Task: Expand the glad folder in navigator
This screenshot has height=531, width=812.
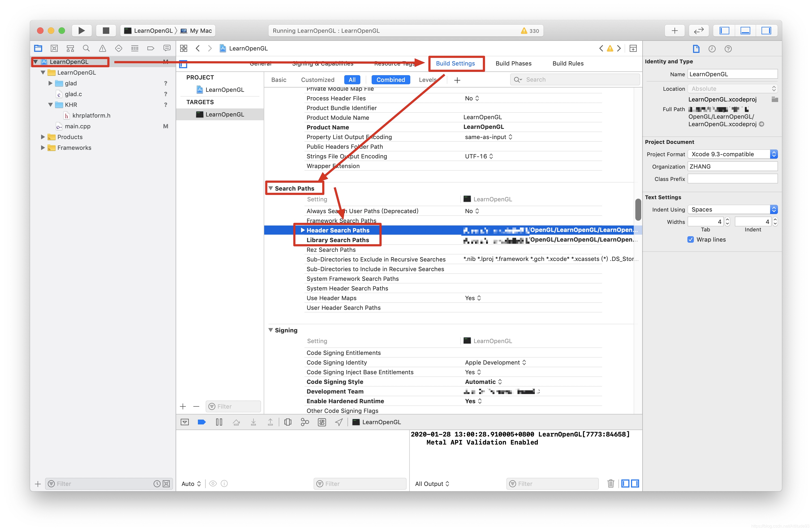Action: pos(50,83)
